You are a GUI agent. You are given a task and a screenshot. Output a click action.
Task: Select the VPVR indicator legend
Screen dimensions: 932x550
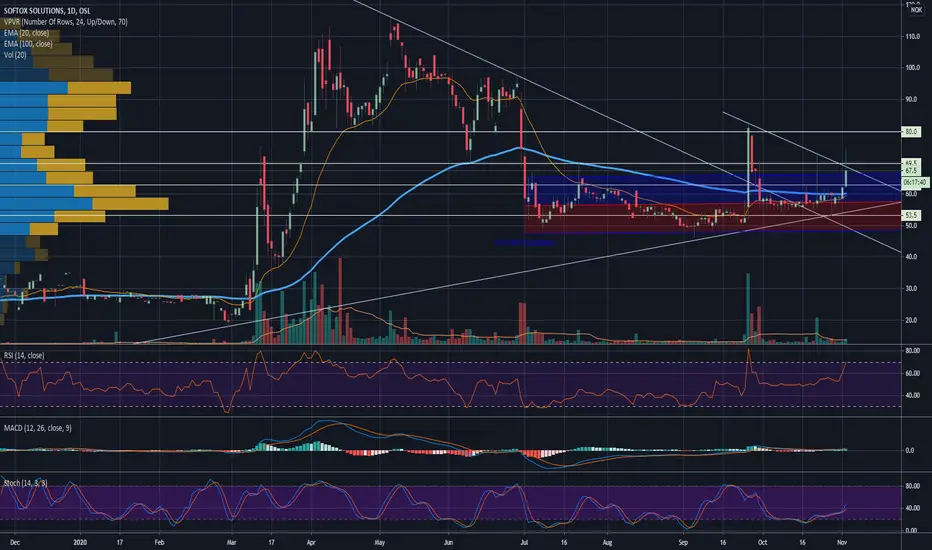click(65, 22)
